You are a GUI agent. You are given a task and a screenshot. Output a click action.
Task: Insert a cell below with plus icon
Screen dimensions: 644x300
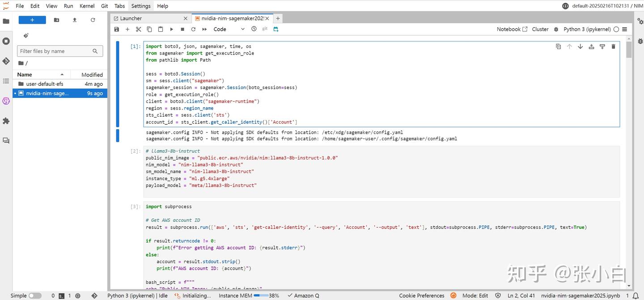coord(127,29)
